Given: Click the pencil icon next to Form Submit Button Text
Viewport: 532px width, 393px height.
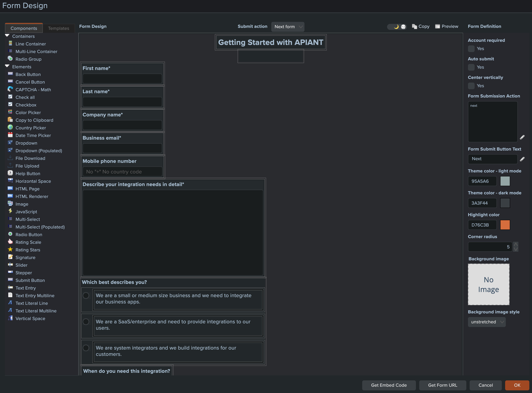Looking at the screenshot, I should tap(522, 159).
